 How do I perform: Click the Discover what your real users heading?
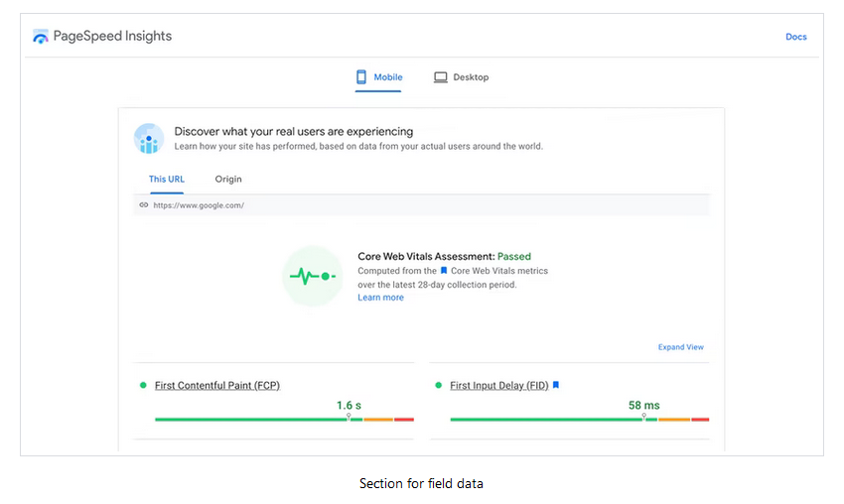point(294,131)
